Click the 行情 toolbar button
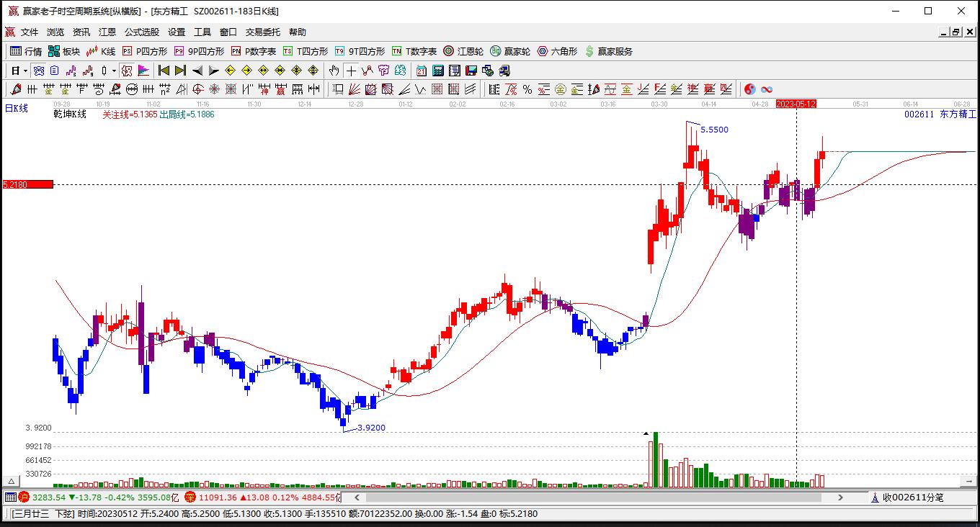Viewport: 980px width, 527px height. 26,51
